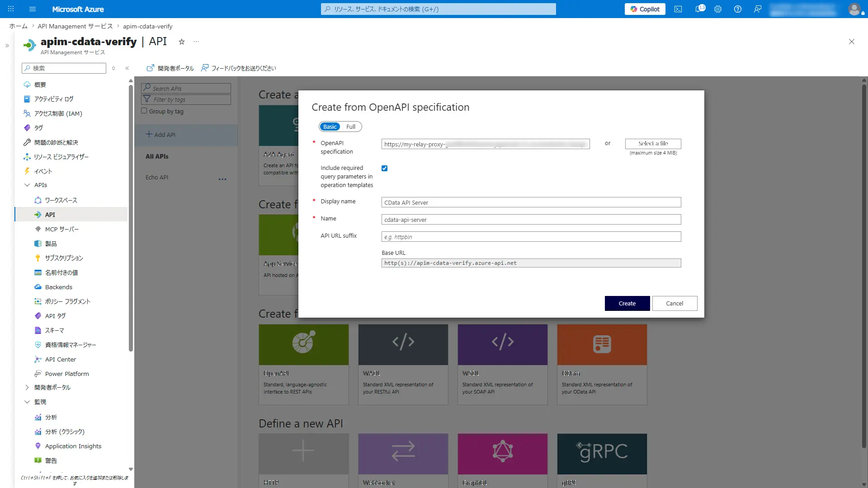
Task: Open the Copilot button
Action: pos(645,9)
